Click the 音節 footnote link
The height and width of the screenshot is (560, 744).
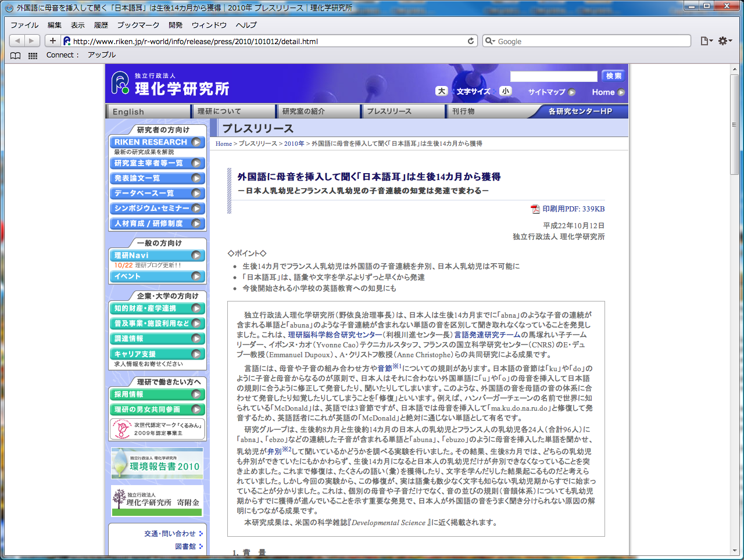click(385, 368)
